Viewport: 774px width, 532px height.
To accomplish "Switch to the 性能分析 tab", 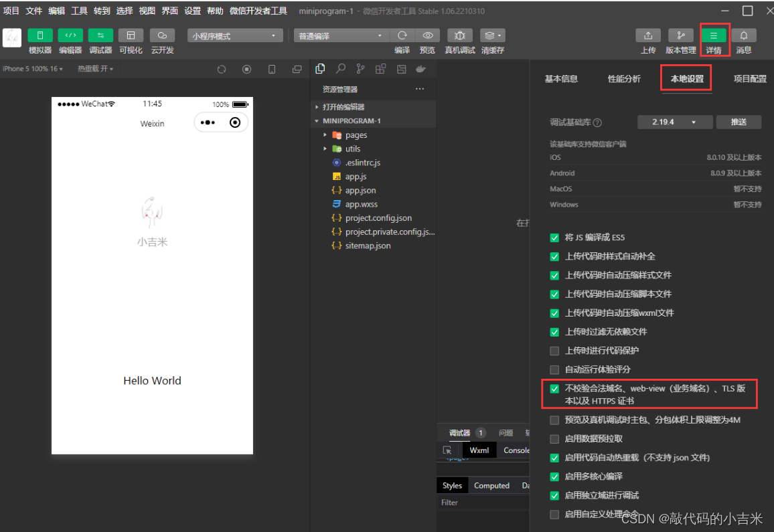I will point(624,79).
